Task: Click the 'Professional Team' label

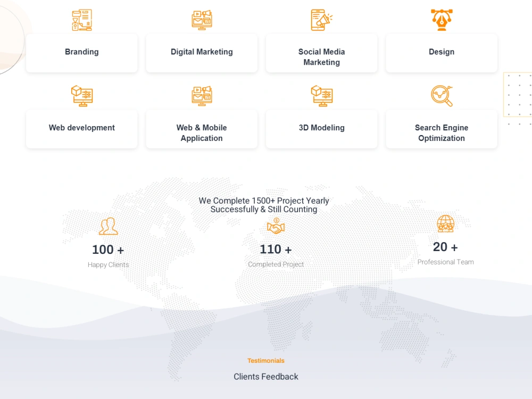Action: 445,262
